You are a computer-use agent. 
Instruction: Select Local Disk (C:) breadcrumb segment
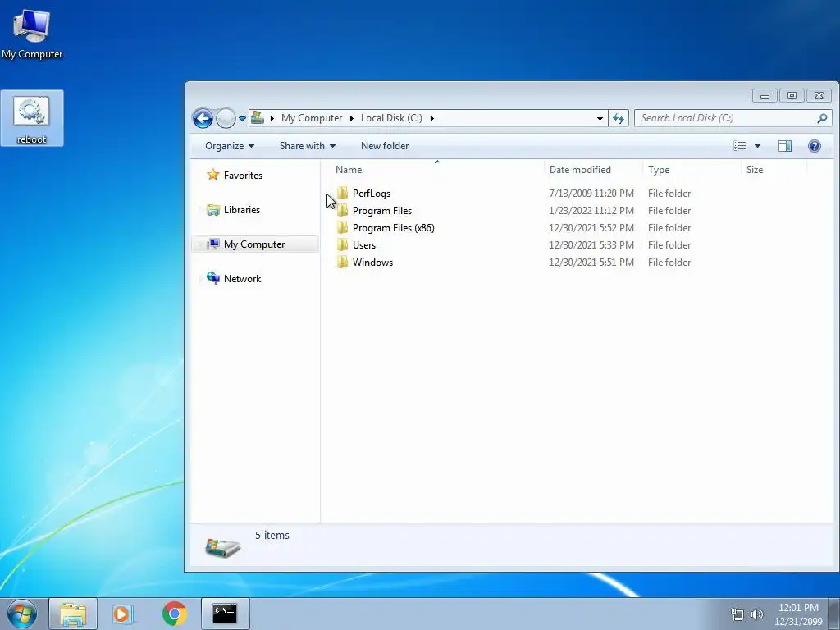[x=391, y=118]
